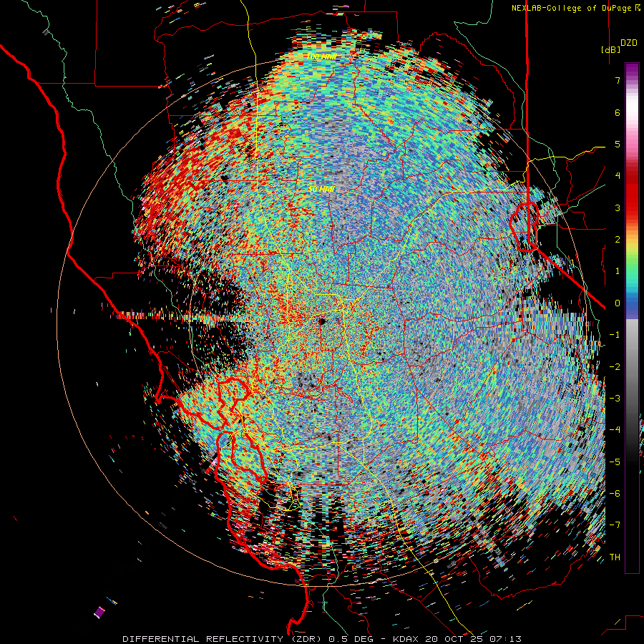Pick the 3 dB scale value

(618, 208)
